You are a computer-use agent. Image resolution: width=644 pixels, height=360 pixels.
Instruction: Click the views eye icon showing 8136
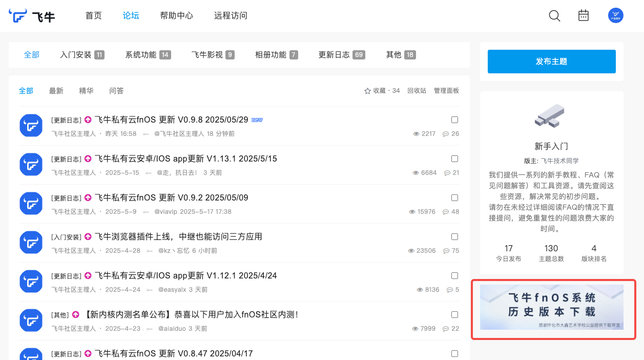(x=420, y=290)
